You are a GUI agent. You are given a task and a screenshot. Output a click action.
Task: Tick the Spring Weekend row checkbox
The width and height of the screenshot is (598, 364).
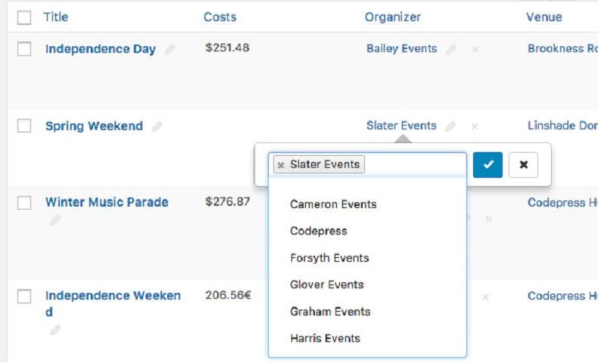point(24,126)
